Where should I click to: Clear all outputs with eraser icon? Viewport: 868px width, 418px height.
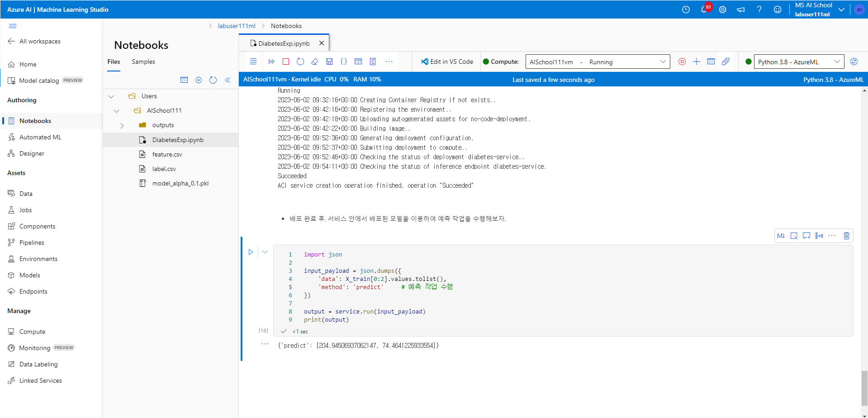pos(315,62)
